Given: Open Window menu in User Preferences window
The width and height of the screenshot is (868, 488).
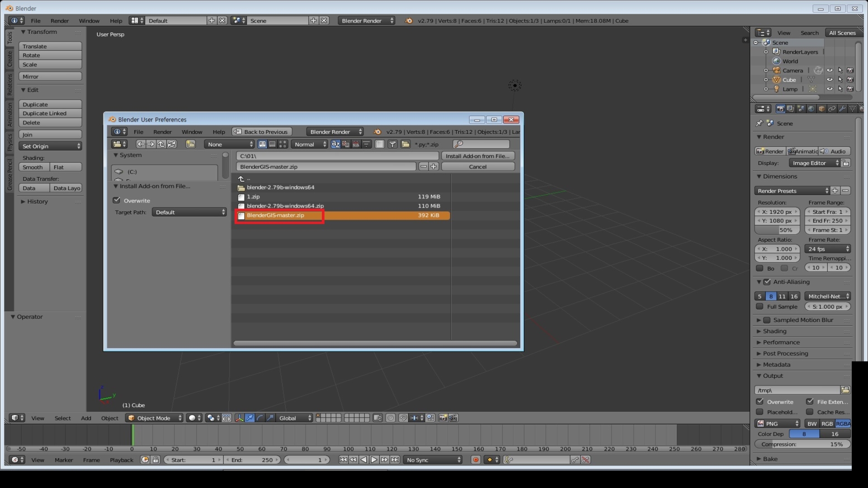Looking at the screenshot, I should [192, 132].
